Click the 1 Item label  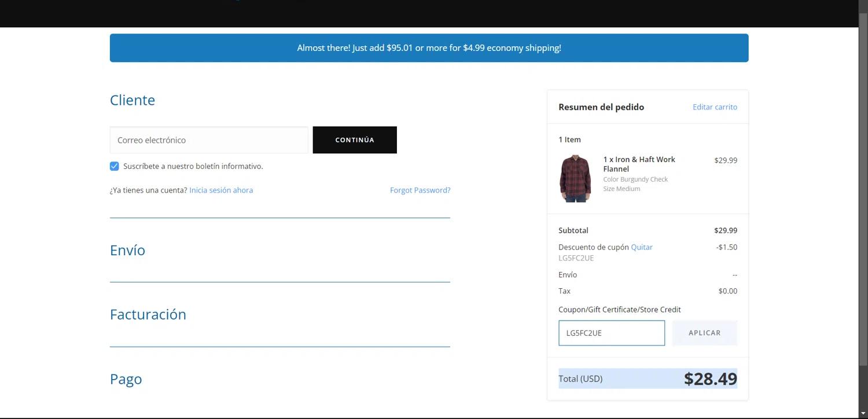569,139
